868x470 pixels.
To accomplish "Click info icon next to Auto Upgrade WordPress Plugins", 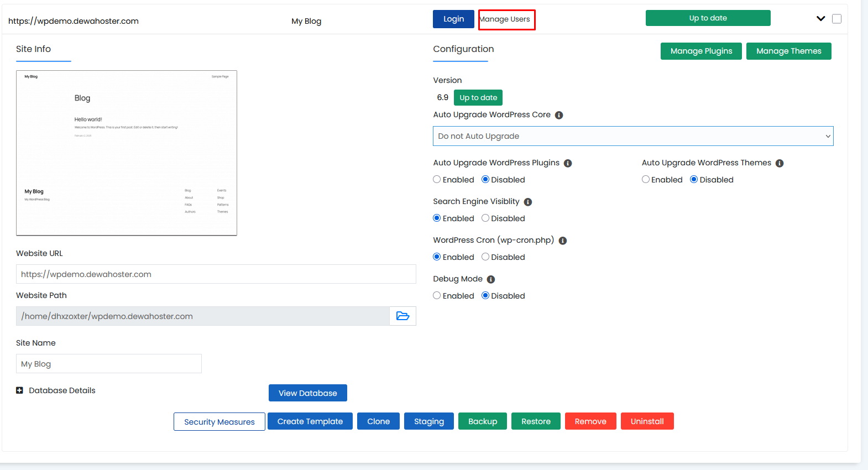I will point(568,163).
